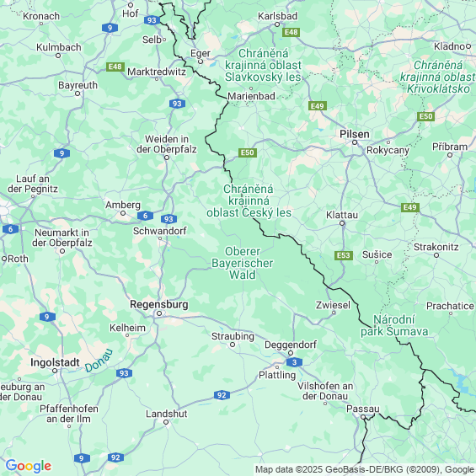Click the Map data copyright notice

(x=365, y=469)
